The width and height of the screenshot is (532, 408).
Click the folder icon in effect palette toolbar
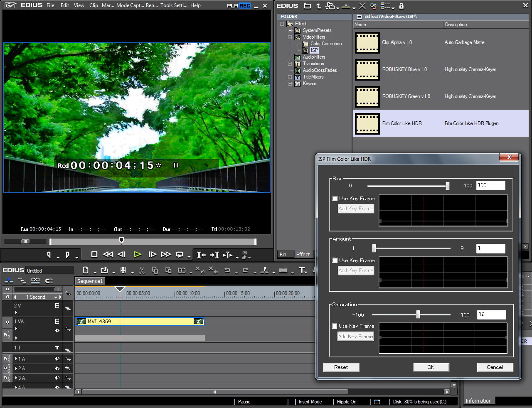tap(307, 6)
